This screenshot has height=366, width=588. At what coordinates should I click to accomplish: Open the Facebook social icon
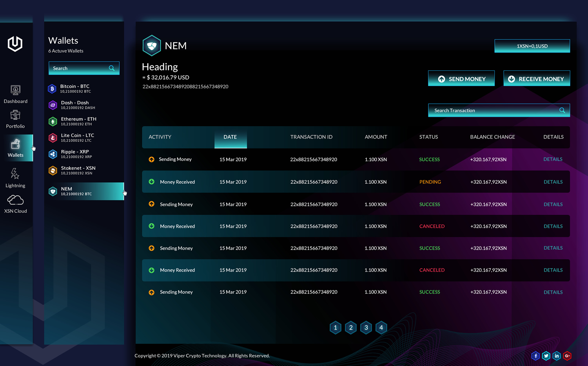click(535, 356)
